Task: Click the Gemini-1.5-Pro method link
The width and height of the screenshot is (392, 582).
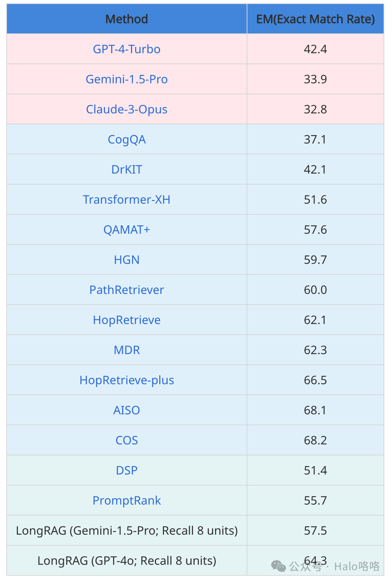Action: tap(127, 79)
